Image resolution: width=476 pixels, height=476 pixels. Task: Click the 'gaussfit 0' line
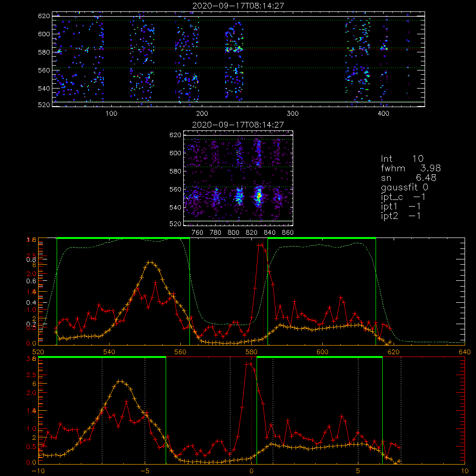[x=404, y=187]
